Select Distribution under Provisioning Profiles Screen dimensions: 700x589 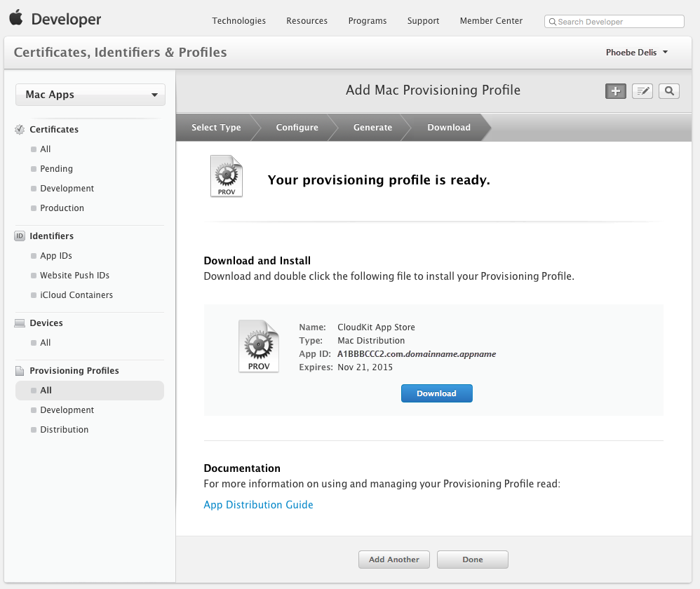pyautogui.click(x=65, y=430)
